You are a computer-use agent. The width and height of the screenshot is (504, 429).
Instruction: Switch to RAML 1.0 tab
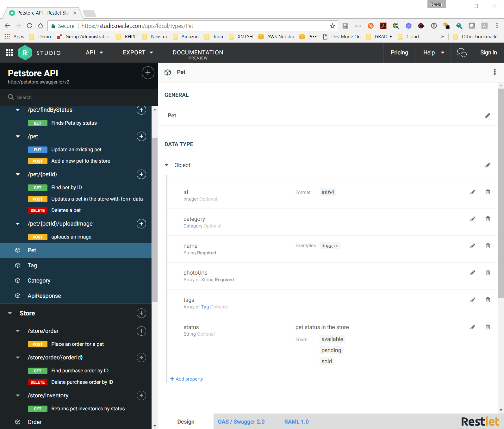point(296,422)
